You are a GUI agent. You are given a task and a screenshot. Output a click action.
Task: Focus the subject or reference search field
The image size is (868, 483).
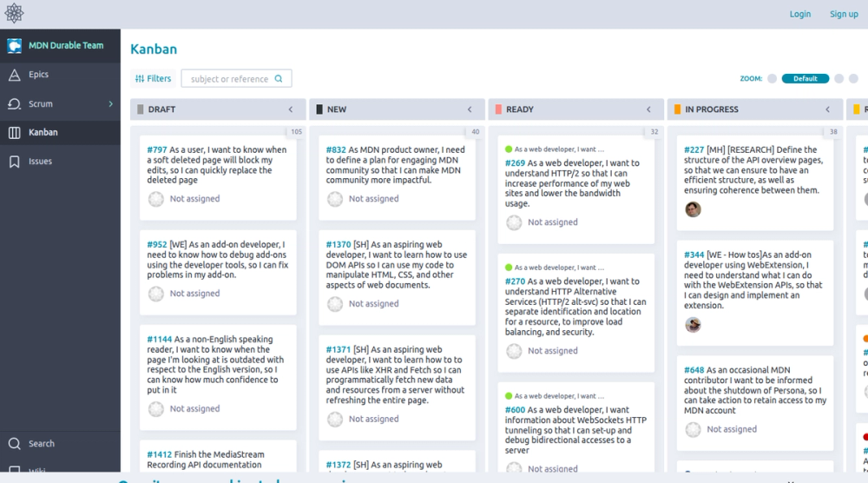coord(236,79)
